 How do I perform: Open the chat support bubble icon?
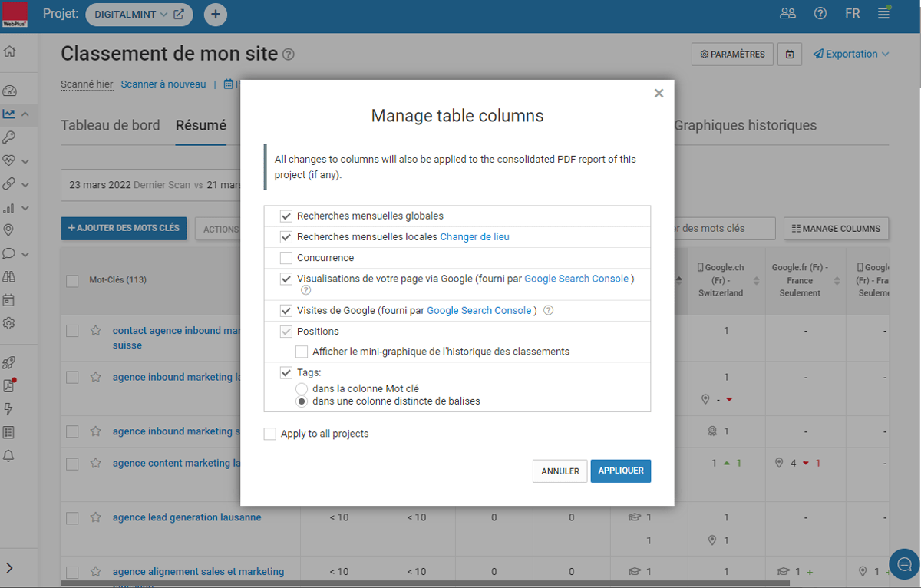904,563
